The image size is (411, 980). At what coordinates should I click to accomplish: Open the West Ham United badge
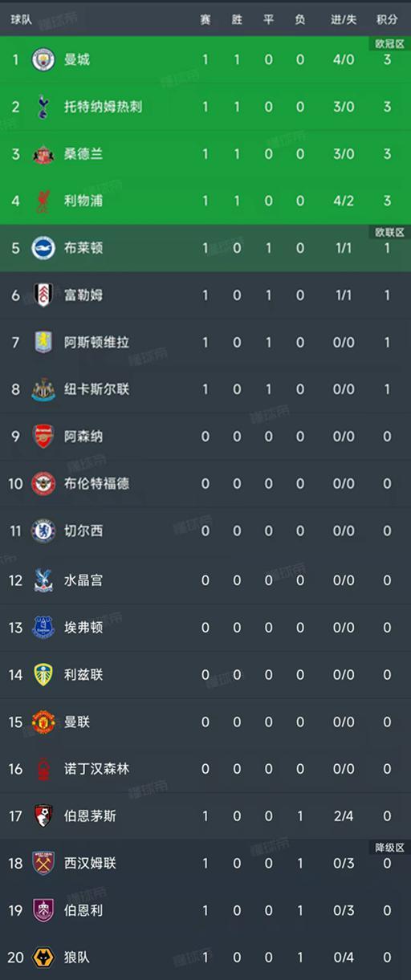[x=43, y=863]
